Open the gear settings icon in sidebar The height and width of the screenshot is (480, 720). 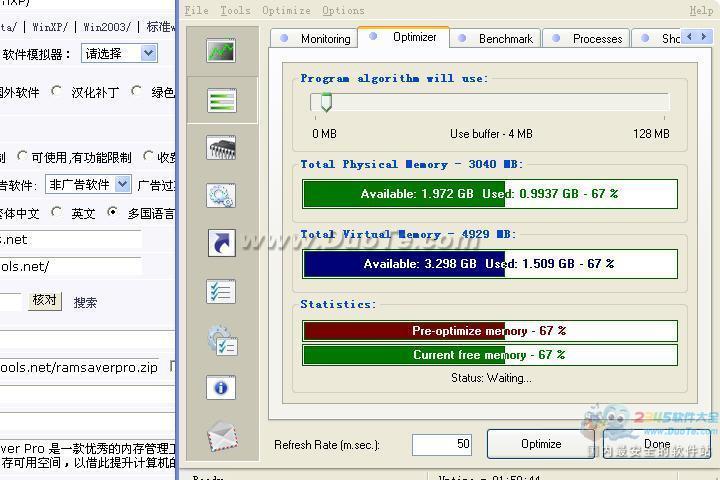pyautogui.click(x=221, y=196)
